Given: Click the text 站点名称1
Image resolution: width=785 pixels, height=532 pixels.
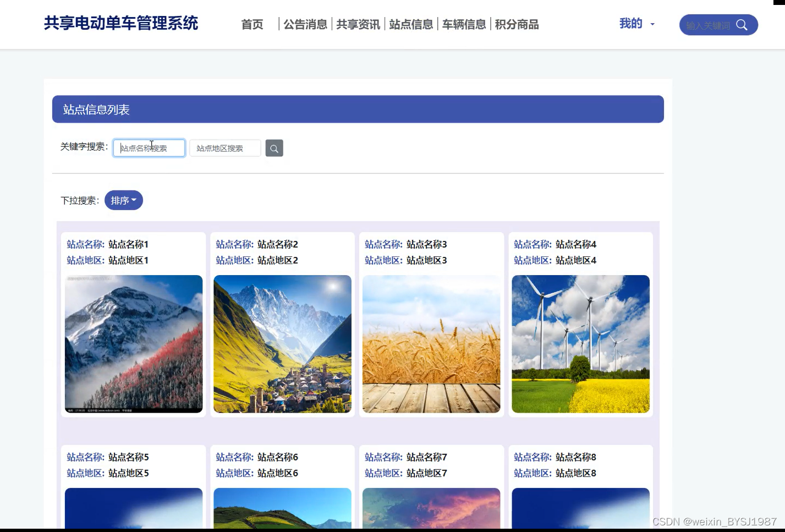Looking at the screenshot, I should pyautogui.click(x=128, y=244).
